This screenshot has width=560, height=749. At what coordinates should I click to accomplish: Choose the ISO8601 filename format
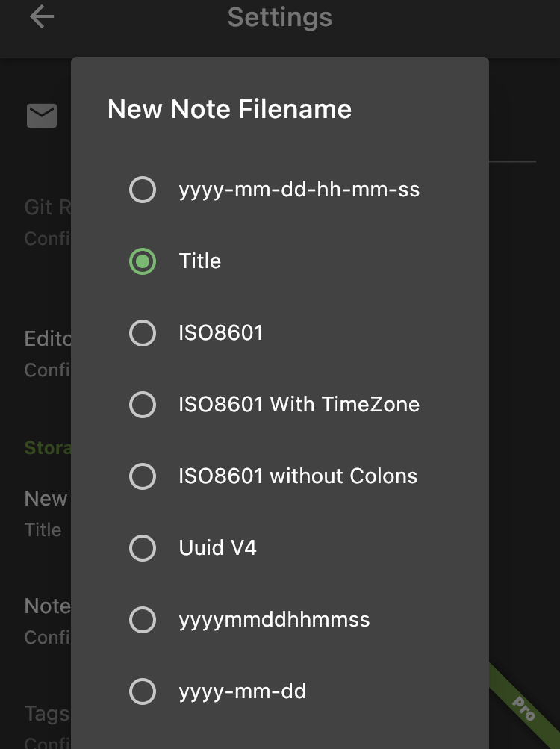(221, 332)
